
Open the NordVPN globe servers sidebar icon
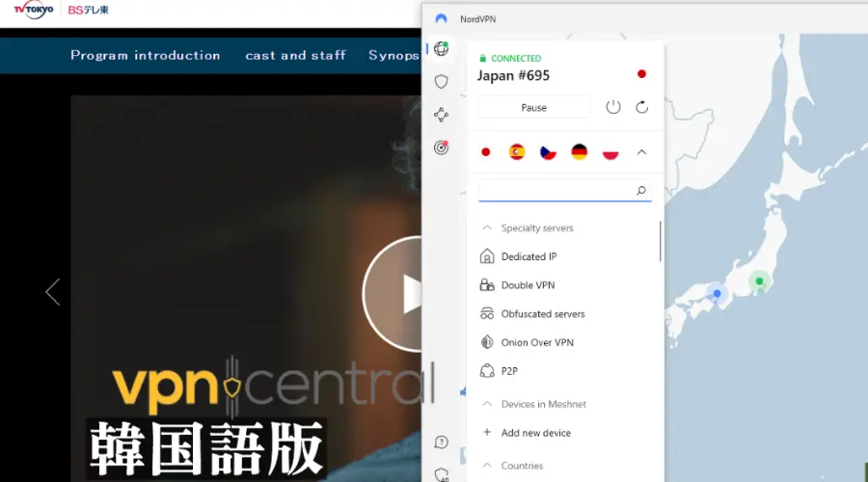coord(441,49)
